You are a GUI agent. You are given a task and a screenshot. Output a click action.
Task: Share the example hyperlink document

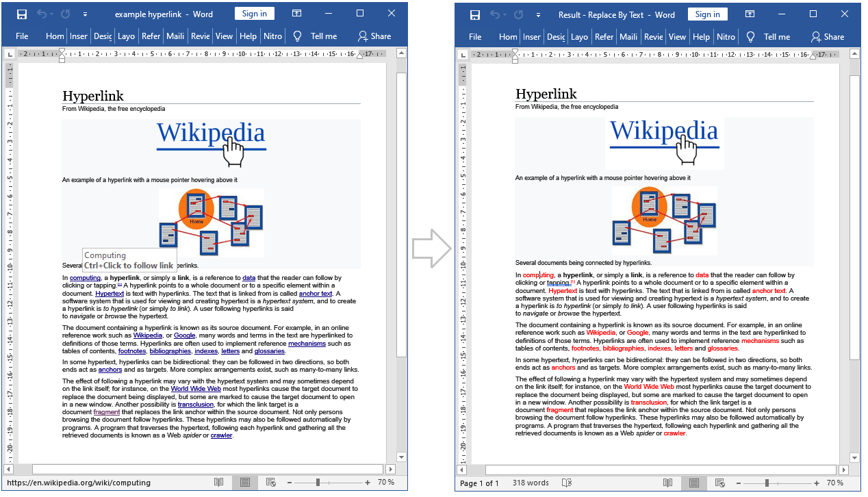coord(374,36)
